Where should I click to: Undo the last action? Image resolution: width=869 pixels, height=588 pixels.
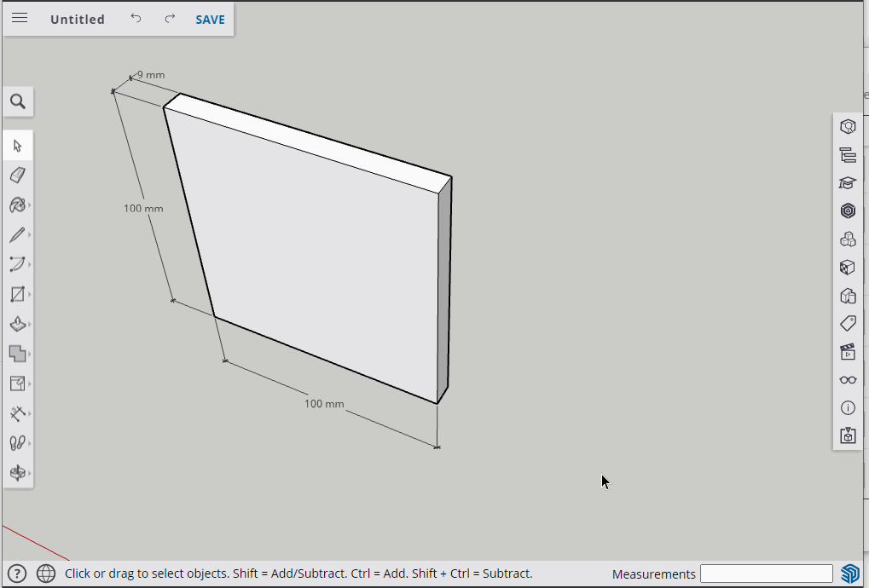point(136,18)
